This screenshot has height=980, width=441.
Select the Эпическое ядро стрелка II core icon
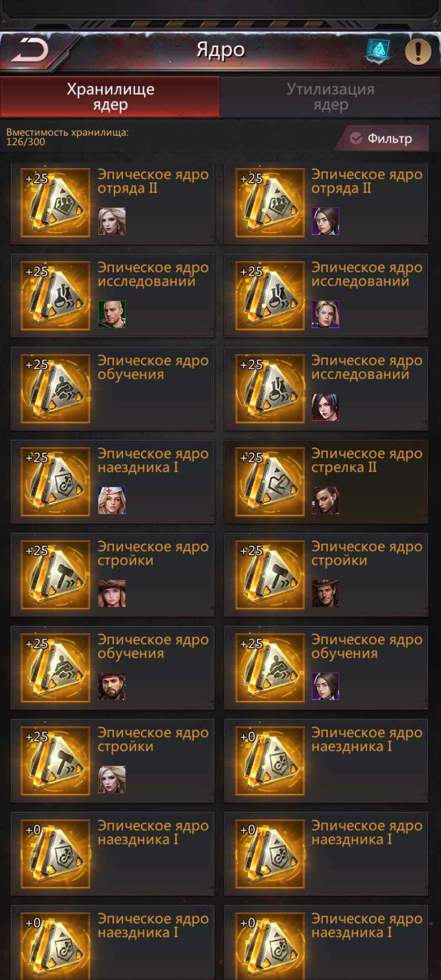270,482
